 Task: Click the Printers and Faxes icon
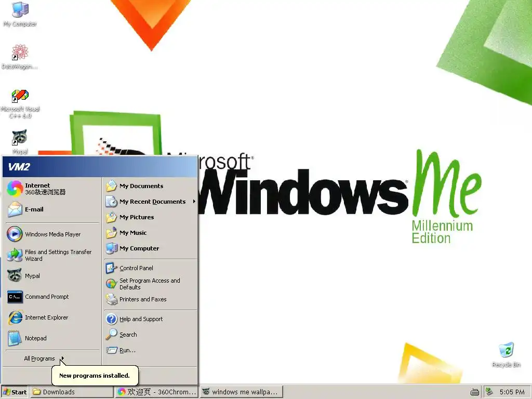[111, 299]
